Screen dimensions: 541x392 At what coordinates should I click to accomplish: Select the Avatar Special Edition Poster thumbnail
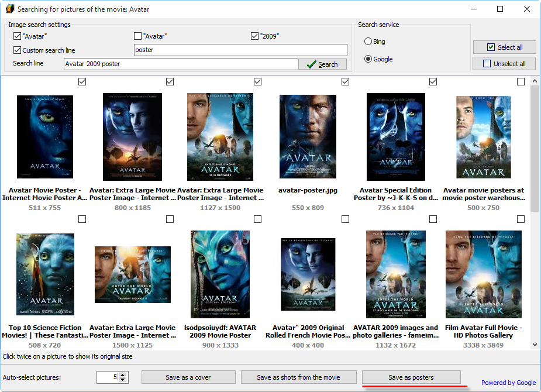click(x=396, y=137)
